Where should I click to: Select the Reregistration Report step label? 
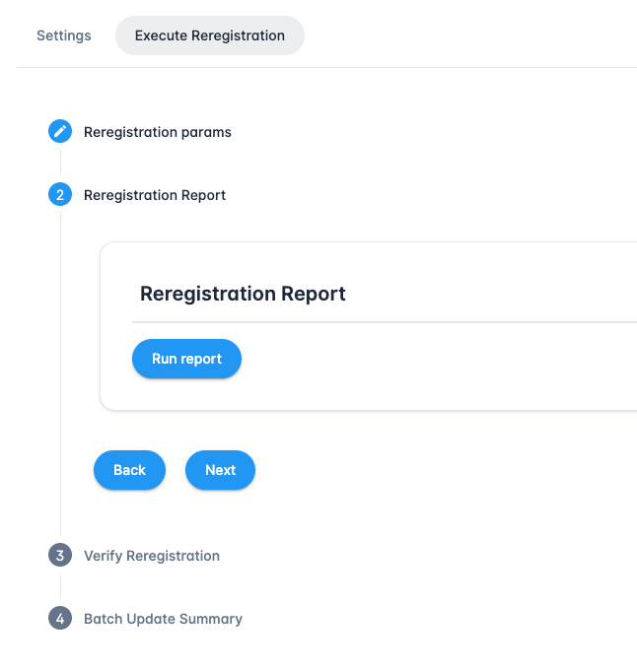coord(155,195)
